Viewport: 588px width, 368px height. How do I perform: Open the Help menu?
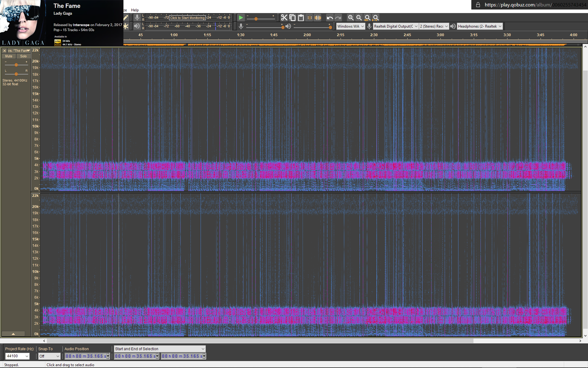point(135,10)
